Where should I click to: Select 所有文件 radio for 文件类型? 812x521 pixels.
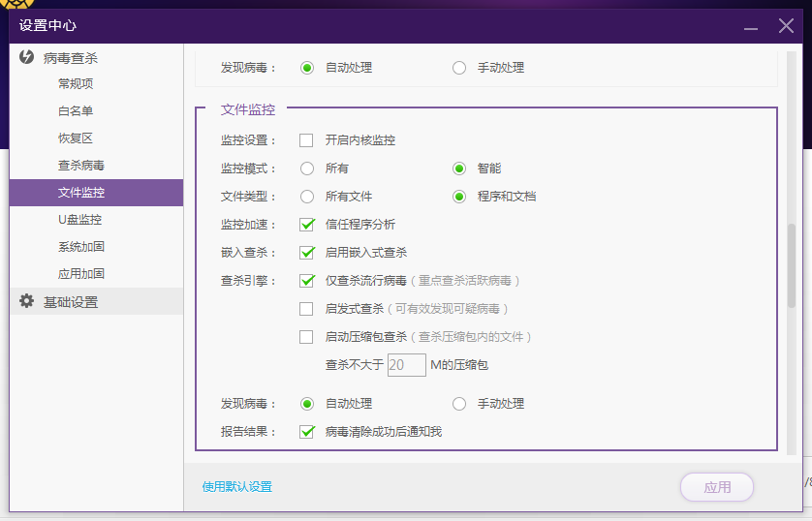[x=307, y=197]
